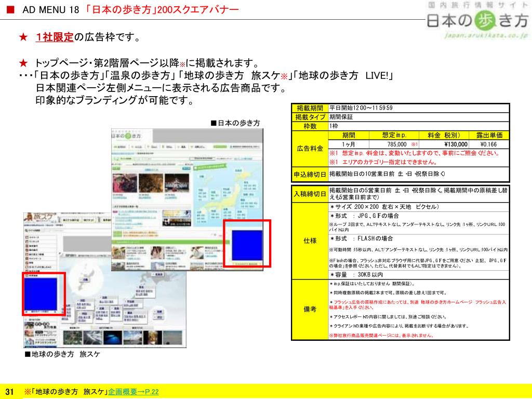The width and height of the screenshot is (532, 399).
Task: Click the 入稿締切日 header cell
Action: tap(310, 194)
